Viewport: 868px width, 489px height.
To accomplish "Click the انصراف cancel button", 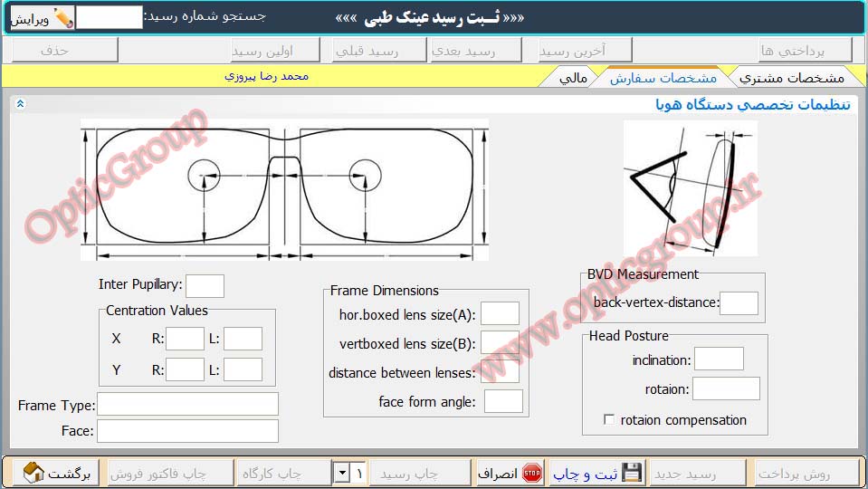I will click(x=509, y=473).
